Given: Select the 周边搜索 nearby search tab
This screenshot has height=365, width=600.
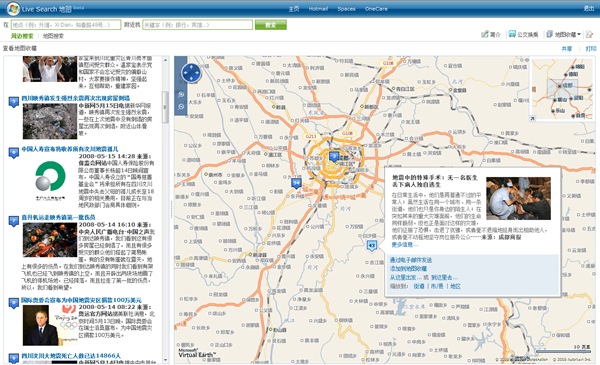Looking at the screenshot, I should 22,36.
